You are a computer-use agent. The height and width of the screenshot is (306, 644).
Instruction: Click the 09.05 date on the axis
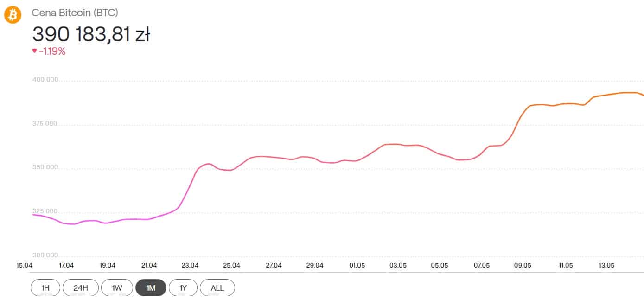(523, 266)
